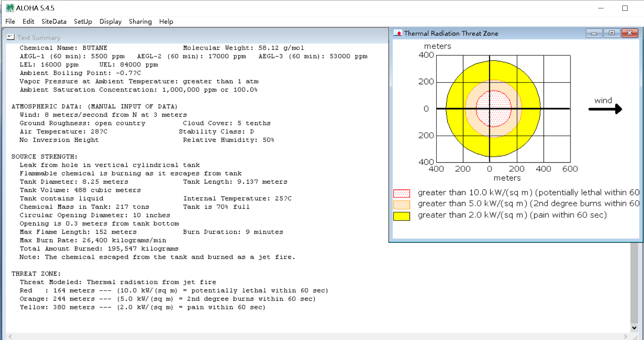The width and height of the screenshot is (644, 340).
Task: Click the Text Summary window icon
Action: click(10, 37)
